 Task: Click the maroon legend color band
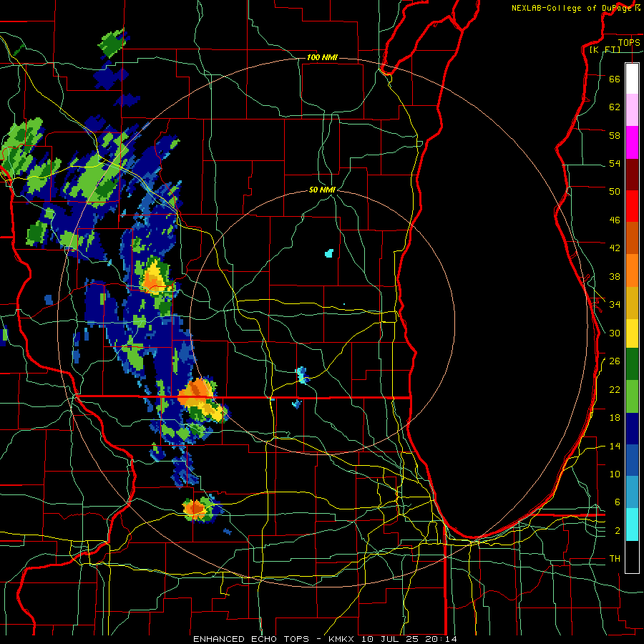(x=632, y=174)
